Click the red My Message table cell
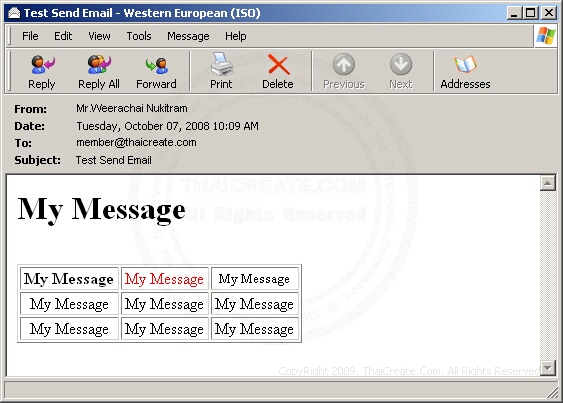 164,279
